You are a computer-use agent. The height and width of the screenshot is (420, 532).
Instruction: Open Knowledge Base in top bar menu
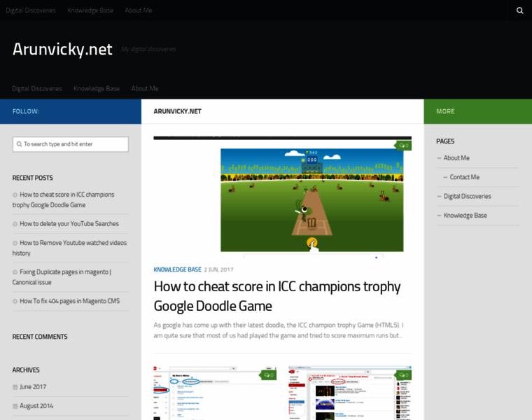[x=90, y=10]
